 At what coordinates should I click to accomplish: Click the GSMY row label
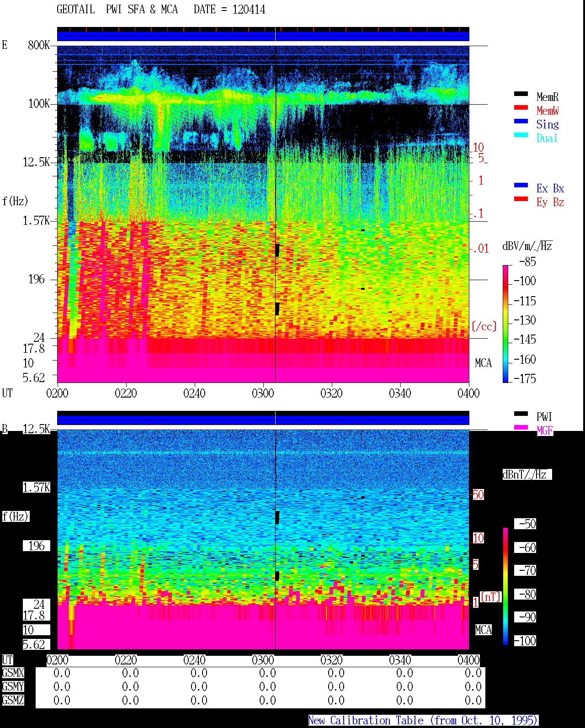pos(13,686)
